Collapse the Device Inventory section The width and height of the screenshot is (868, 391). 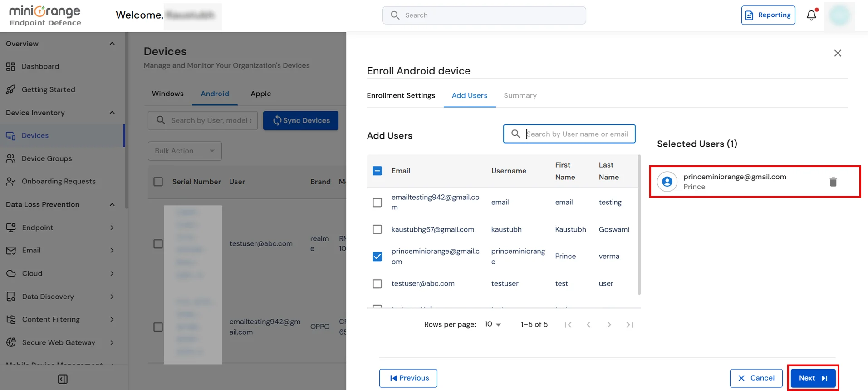[112, 113]
